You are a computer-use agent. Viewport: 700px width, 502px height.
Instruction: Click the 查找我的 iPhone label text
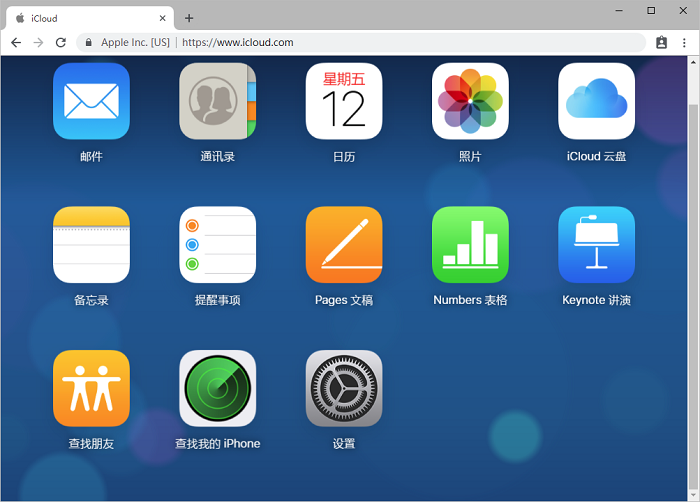coord(217,443)
